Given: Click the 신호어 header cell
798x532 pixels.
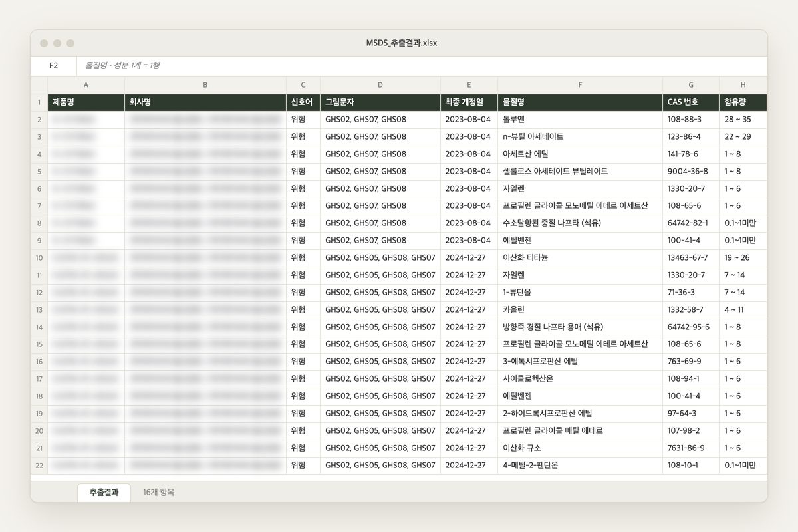Looking at the screenshot, I should pyautogui.click(x=303, y=102).
